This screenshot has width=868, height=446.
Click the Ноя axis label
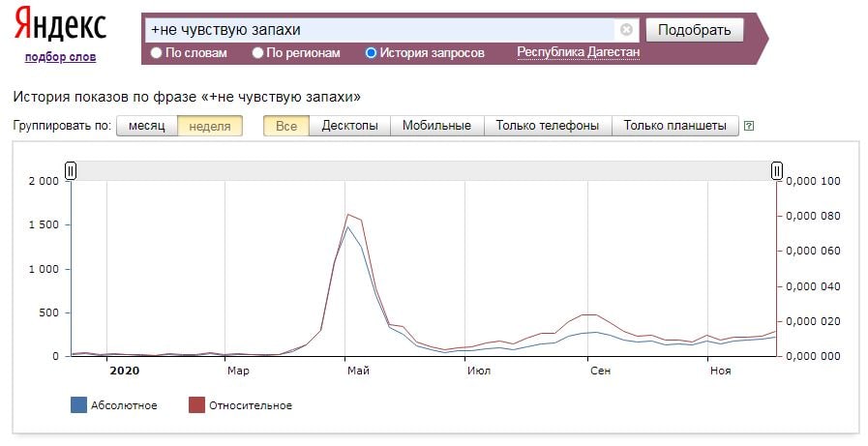click(721, 371)
